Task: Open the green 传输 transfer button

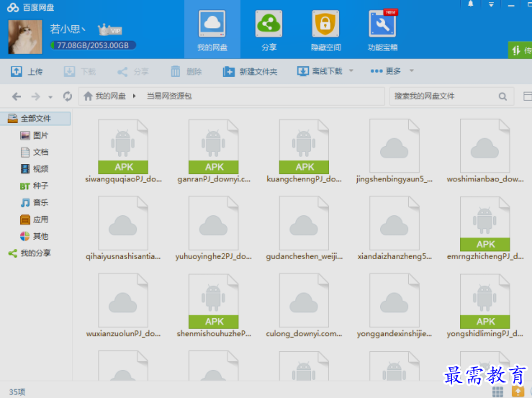Action: (x=520, y=50)
